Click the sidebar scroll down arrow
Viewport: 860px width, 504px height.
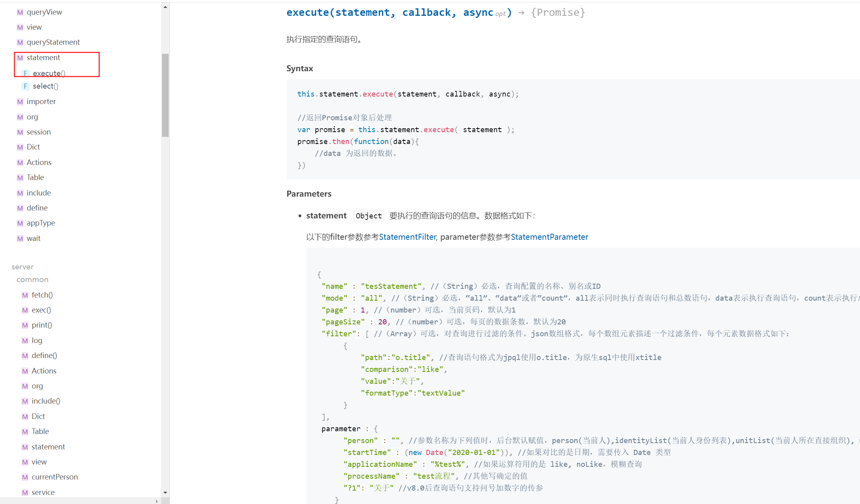pyautogui.click(x=165, y=493)
